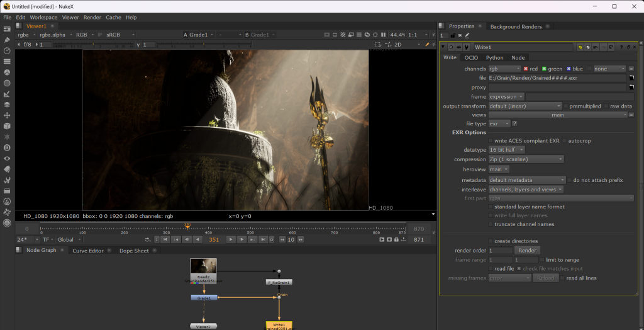Viewport: 644px width, 330px height.
Task: Enable the create directories checkbox
Action: coord(491,241)
